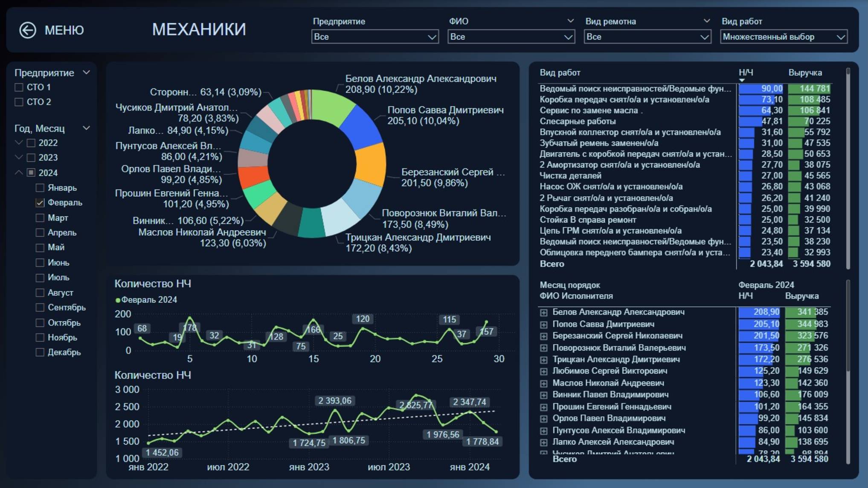The image size is (868, 488).
Task: Expand the 2023 year in the tree
Action: pos(19,157)
